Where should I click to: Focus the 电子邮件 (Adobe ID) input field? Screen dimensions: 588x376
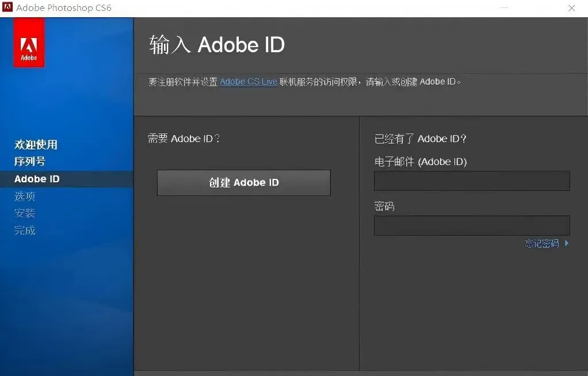[472, 181]
